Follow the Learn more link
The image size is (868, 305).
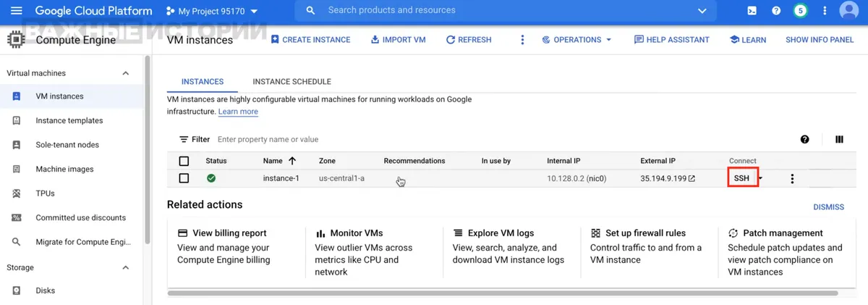pos(238,112)
